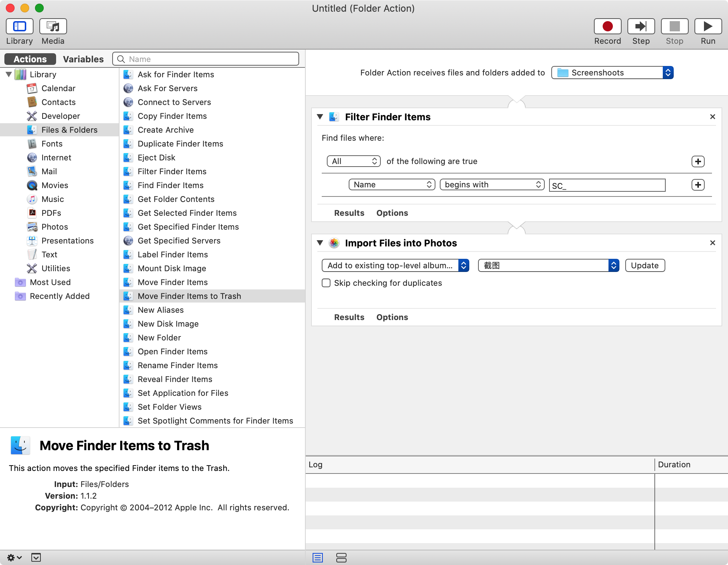This screenshot has height=565, width=728.
Task: Open the Media browser icon
Action: point(53,27)
